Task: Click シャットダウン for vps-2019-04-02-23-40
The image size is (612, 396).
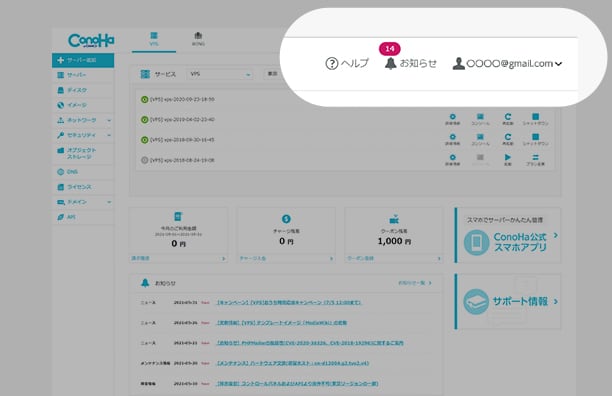Action: (x=536, y=119)
